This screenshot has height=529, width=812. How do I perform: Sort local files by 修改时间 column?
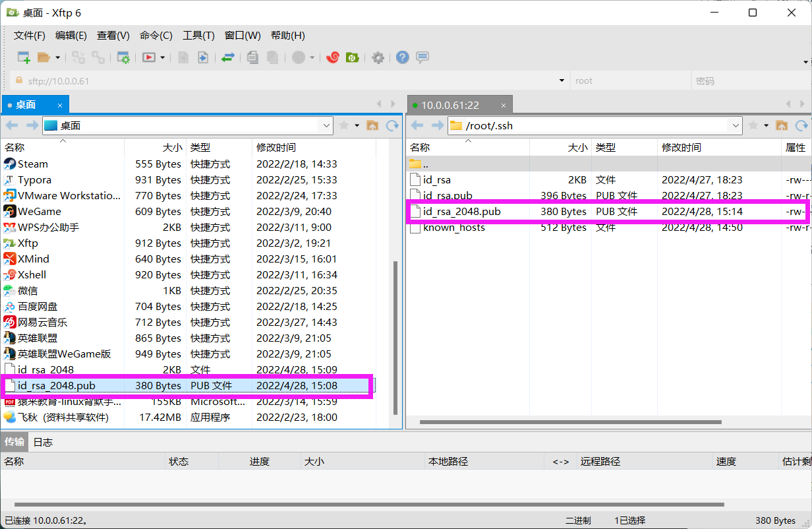[314, 148]
